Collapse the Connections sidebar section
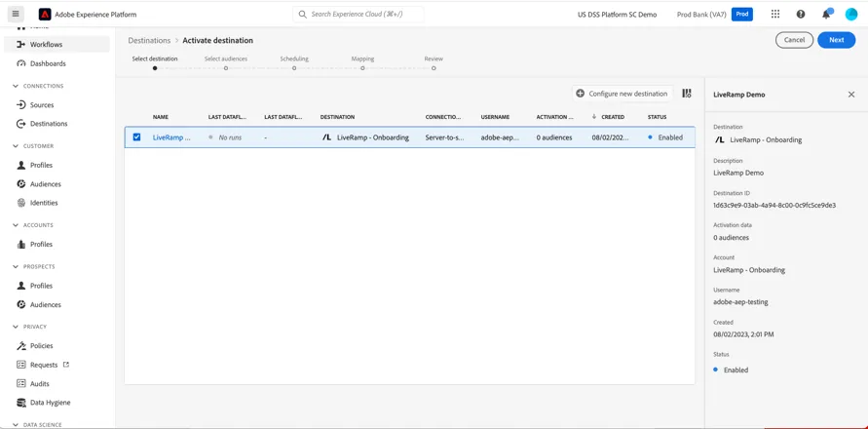 pyautogui.click(x=16, y=86)
